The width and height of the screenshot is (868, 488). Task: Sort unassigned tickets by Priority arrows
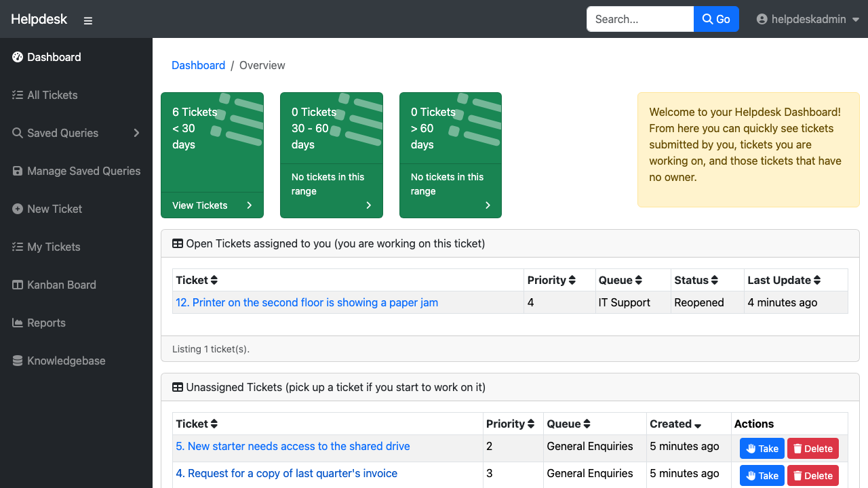532,424
